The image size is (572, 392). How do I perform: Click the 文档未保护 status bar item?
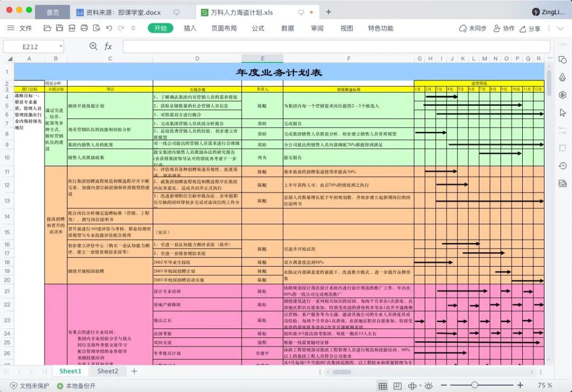(x=30, y=386)
